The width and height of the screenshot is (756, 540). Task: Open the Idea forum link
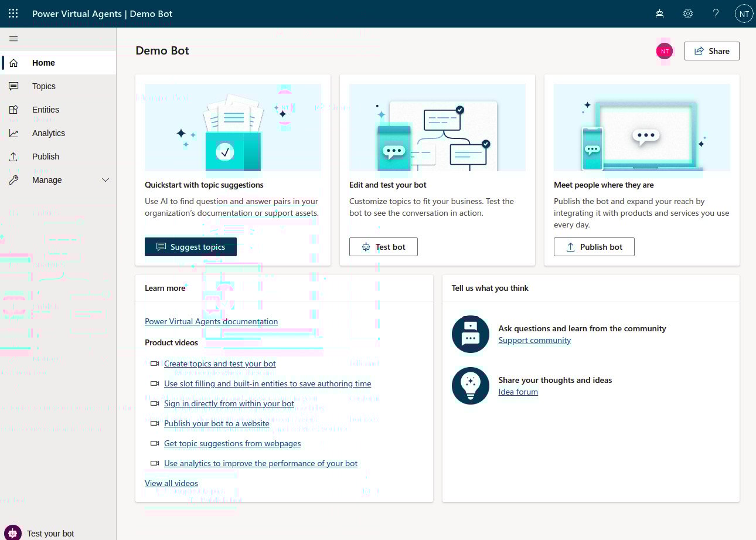pyautogui.click(x=518, y=392)
